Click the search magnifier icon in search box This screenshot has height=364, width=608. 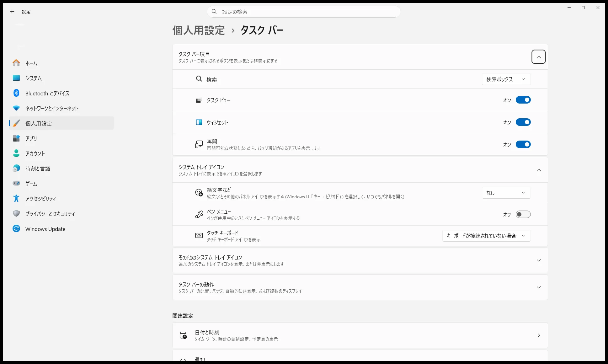coord(214,12)
